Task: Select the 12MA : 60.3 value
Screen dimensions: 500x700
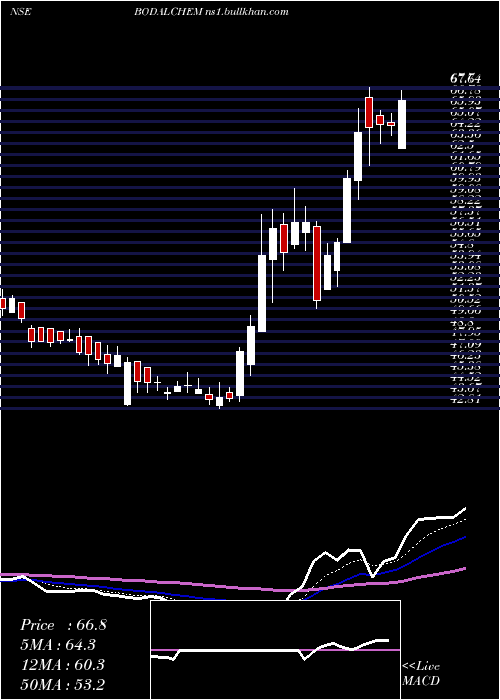Action: point(62,665)
